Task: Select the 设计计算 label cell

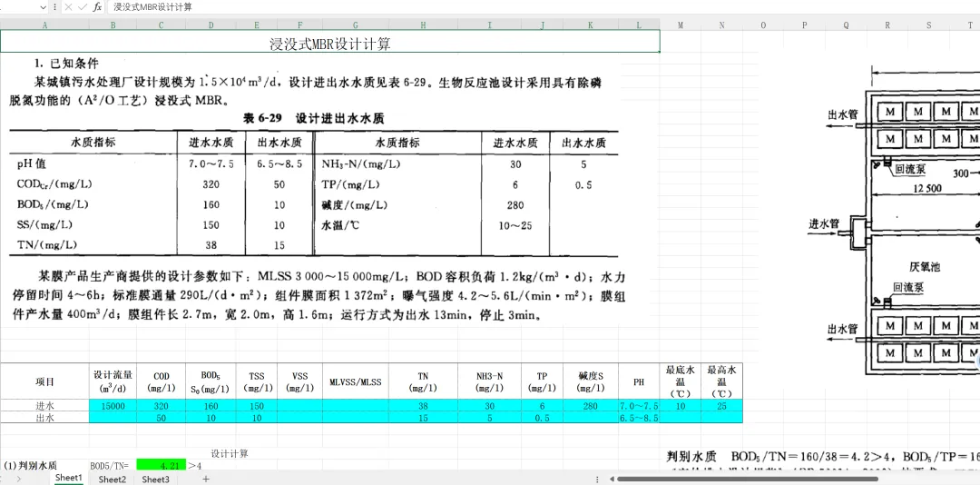Action: coord(229,453)
